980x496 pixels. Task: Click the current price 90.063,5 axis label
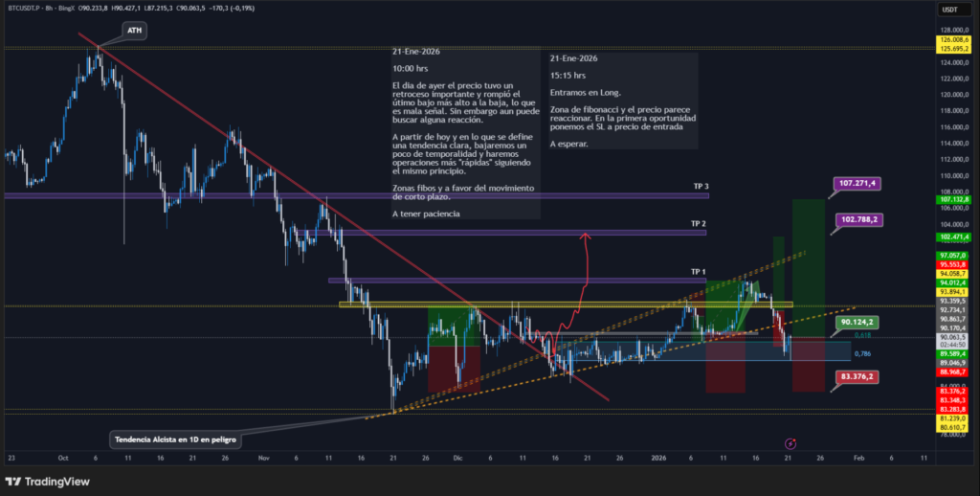pyautogui.click(x=951, y=337)
